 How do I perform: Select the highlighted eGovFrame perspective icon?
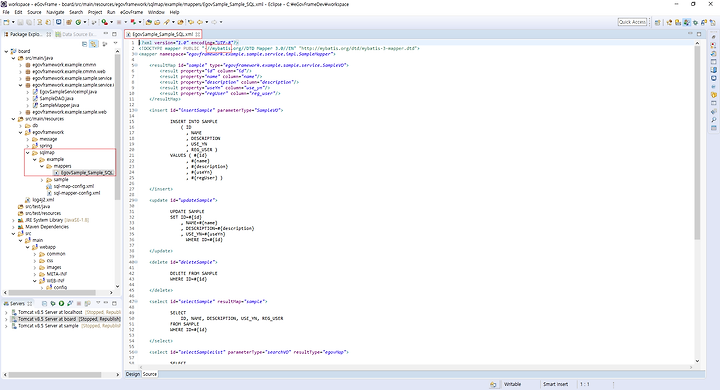tap(686, 22)
